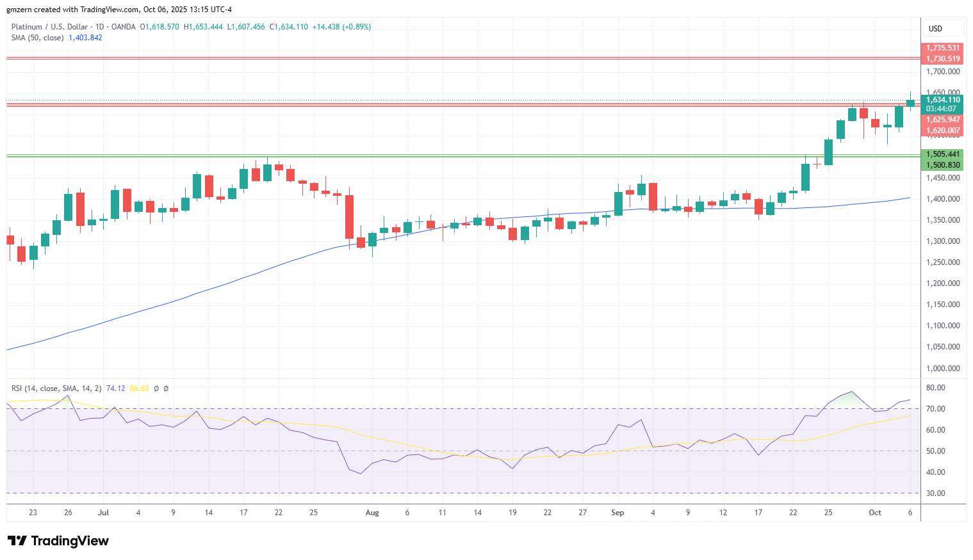Viewport: 973px width, 560px height.
Task: Click the Jul label on the time axis
Action: (x=103, y=513)
